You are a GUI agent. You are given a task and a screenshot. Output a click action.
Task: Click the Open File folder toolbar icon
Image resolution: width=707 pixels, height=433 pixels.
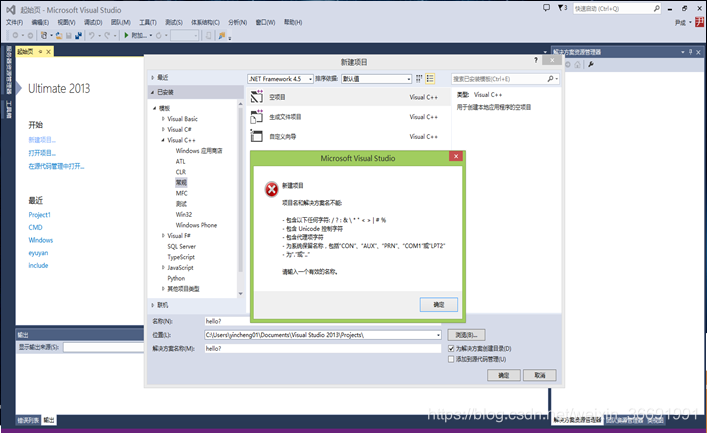click(59, 35)
